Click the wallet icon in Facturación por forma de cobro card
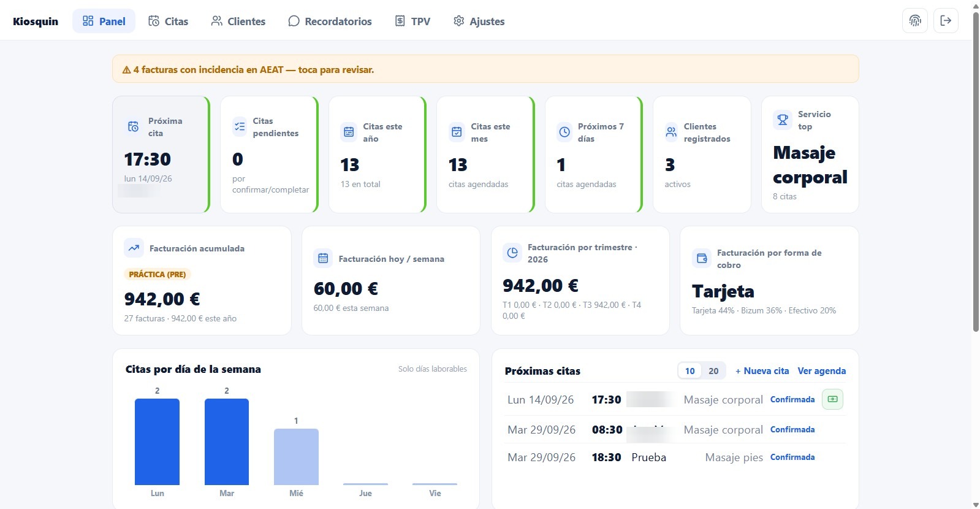Image resolution: width=980 pixels, height=509 pixels. pyautogui.click(x=702, y=258)
